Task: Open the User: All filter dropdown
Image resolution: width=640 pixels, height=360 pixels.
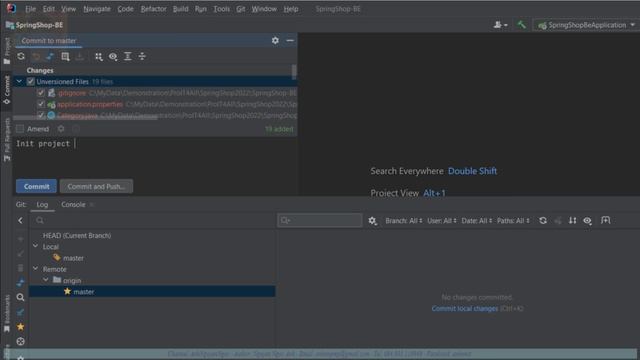Action: [442, 221]
